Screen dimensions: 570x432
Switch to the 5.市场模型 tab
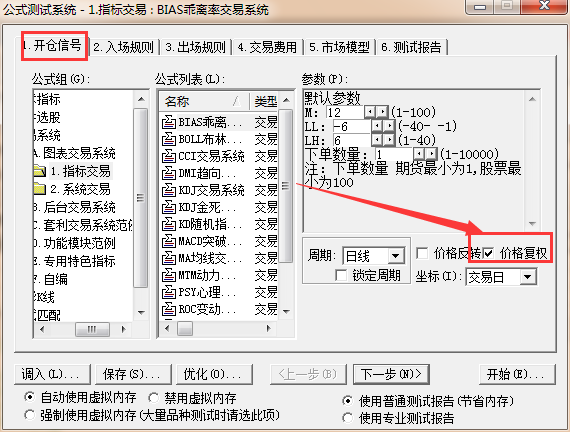(x=340, y=47)
